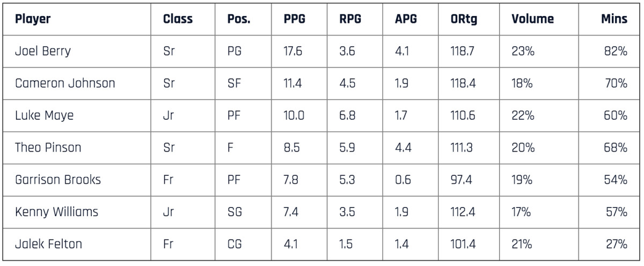Image resolution: width=644 pixels, height=266 pixels.
Task: Open Joel Berry's player name
Action: (43, 52)
